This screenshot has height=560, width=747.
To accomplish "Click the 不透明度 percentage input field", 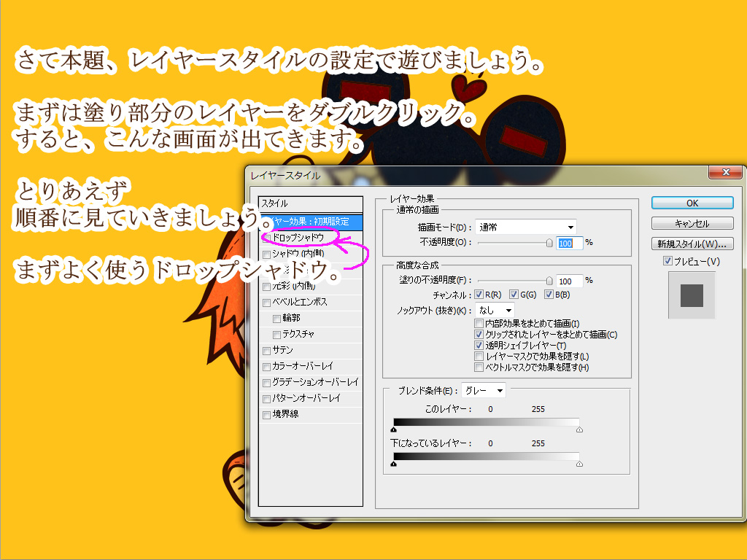I will (570, 243).
